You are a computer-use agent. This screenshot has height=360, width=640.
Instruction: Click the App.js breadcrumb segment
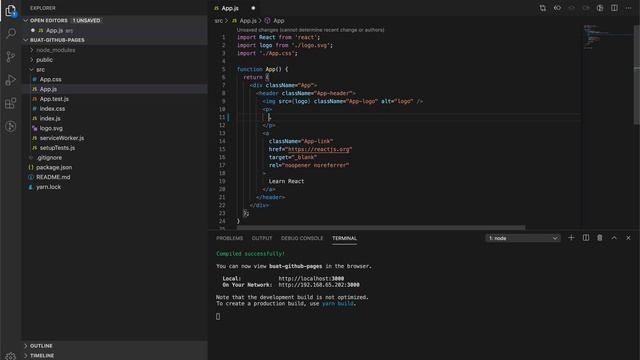[244, 20]
